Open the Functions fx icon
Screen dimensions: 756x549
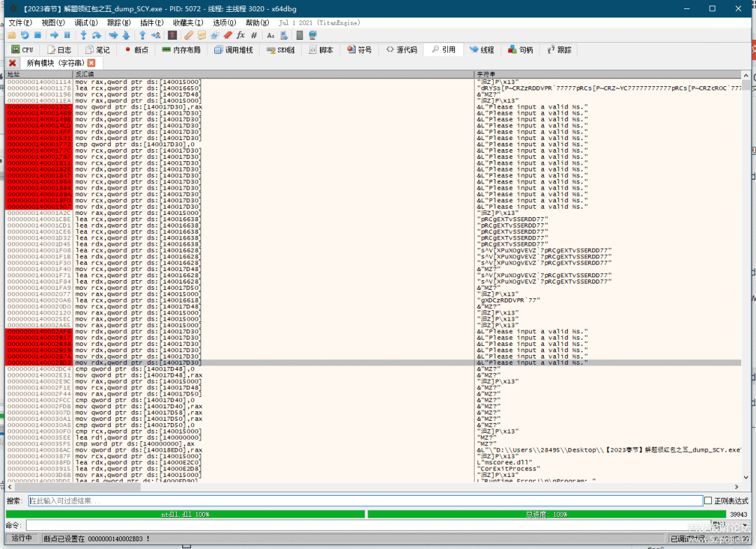(x=241, y=35)
